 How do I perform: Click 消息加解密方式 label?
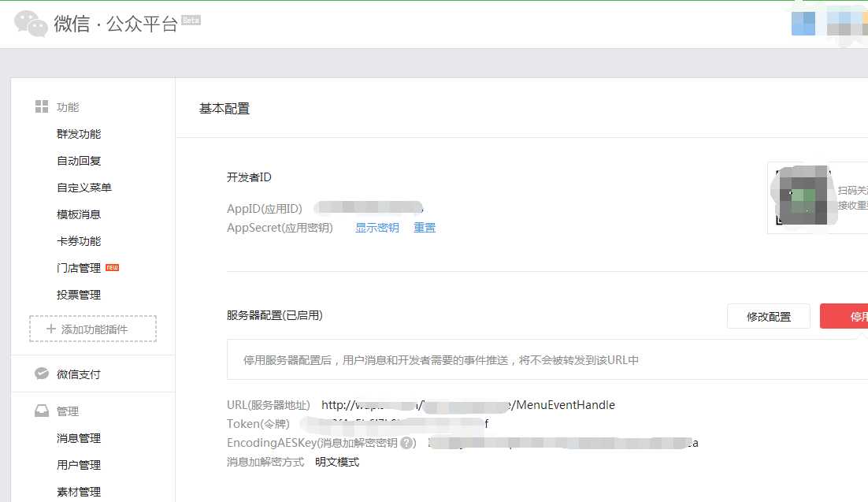coord(265,462)
